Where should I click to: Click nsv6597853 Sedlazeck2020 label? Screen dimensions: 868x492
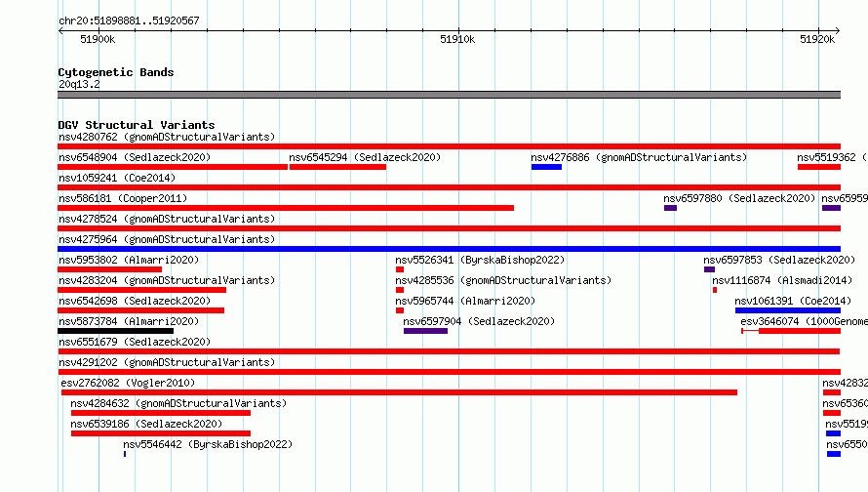pos(779,260)
